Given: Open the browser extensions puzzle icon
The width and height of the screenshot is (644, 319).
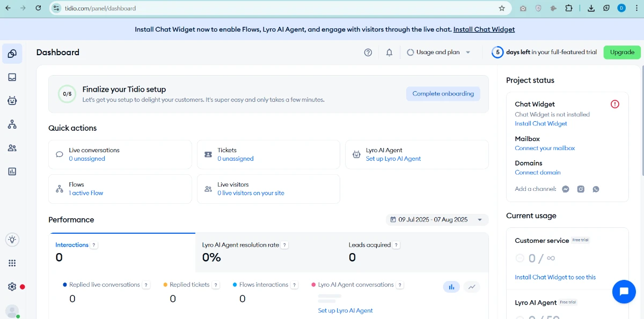Looking at the screenshot, I should pos(569,8).
